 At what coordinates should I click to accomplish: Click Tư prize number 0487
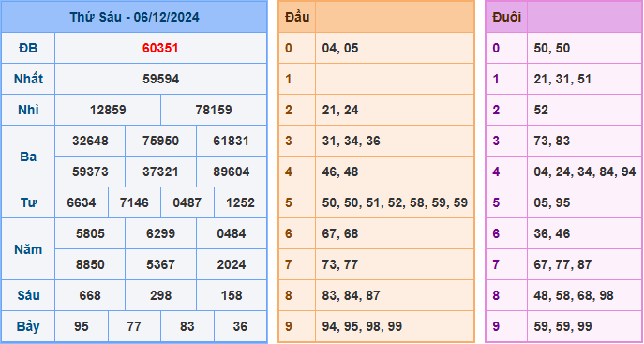coord(187,202)
